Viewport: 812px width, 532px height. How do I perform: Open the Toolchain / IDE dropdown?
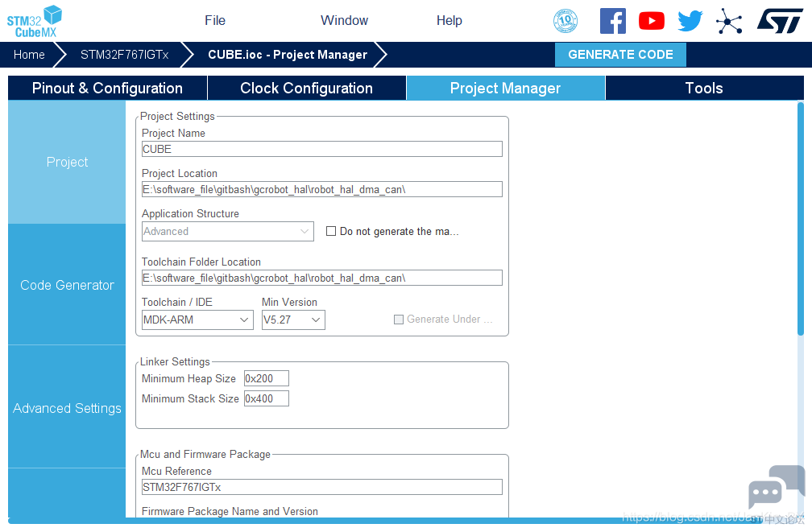197,320
